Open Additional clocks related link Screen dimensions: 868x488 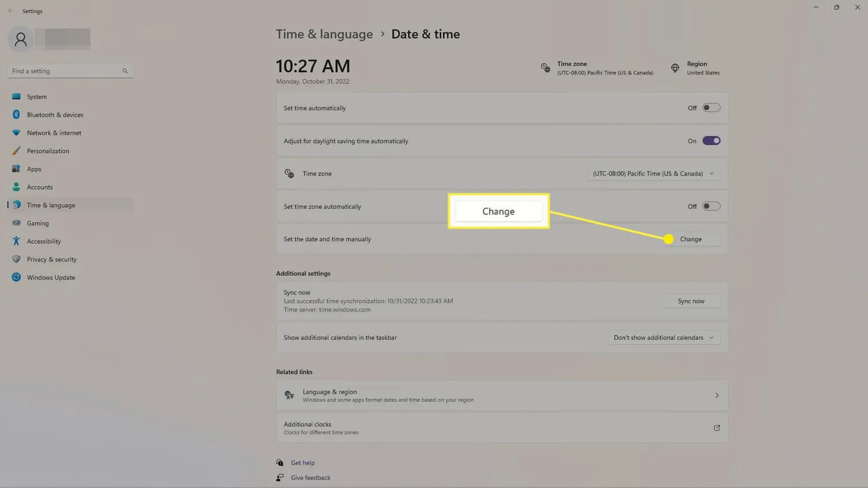pyautogui.click(x=502, y=428)
